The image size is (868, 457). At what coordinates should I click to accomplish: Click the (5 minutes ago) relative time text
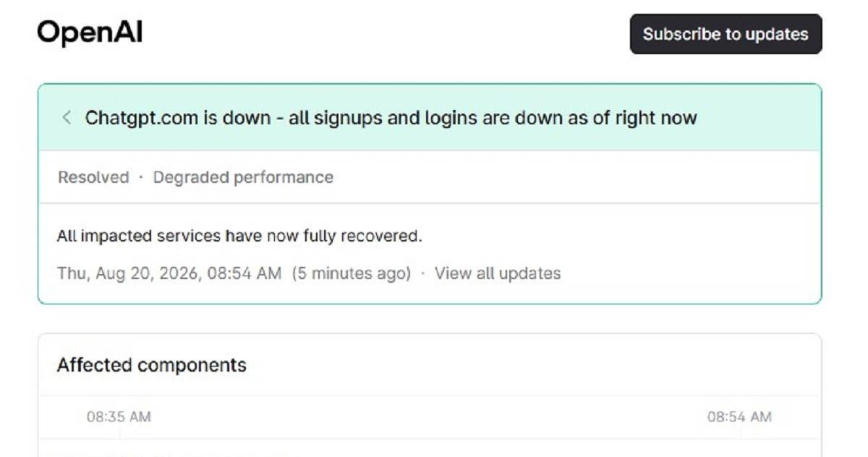coord(352,273)
